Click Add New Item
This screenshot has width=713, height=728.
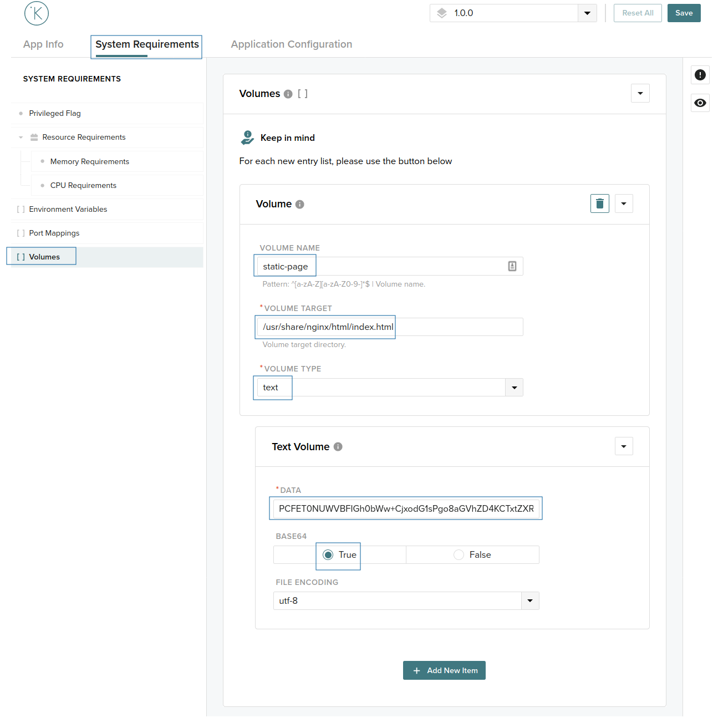(x=444, y=670)
